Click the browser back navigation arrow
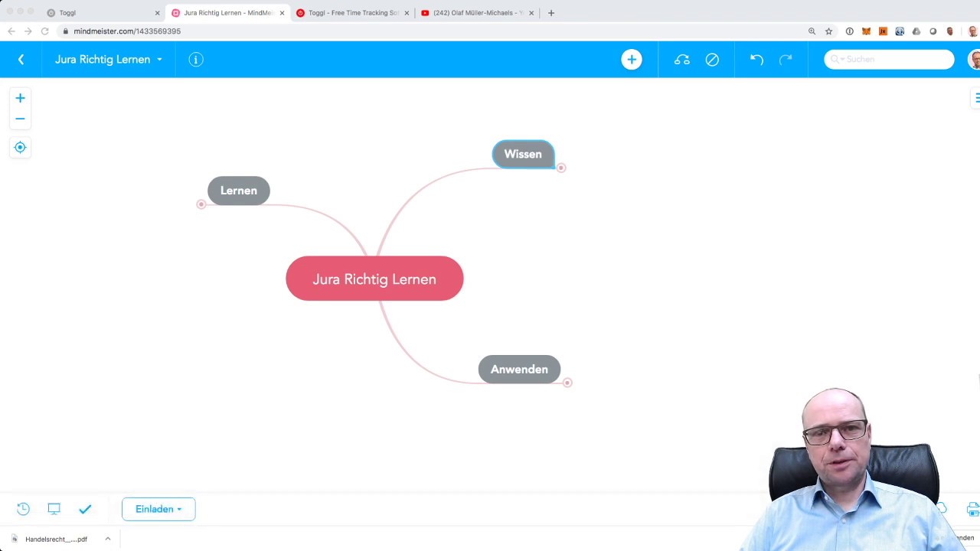The image size is (980, 551). (x=11, y=31)
